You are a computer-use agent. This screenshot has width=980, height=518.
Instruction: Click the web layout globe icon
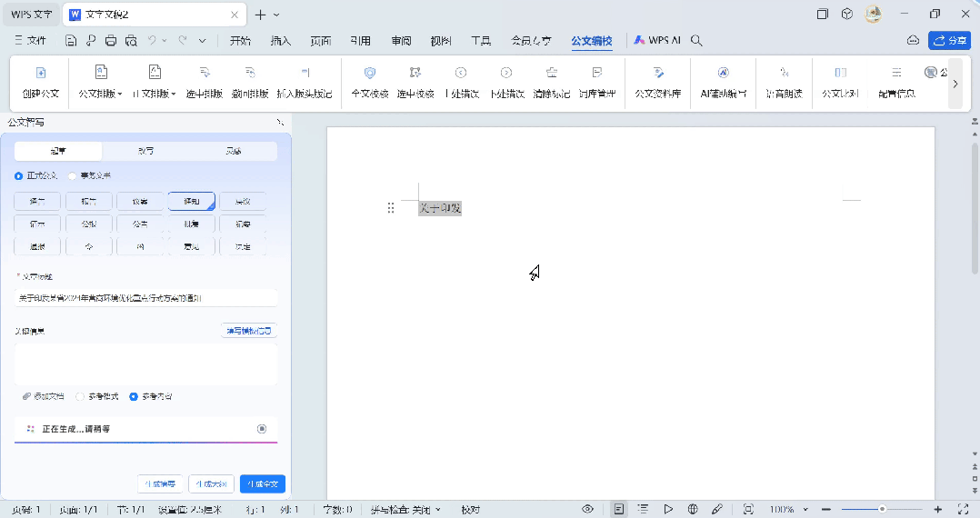693,509
